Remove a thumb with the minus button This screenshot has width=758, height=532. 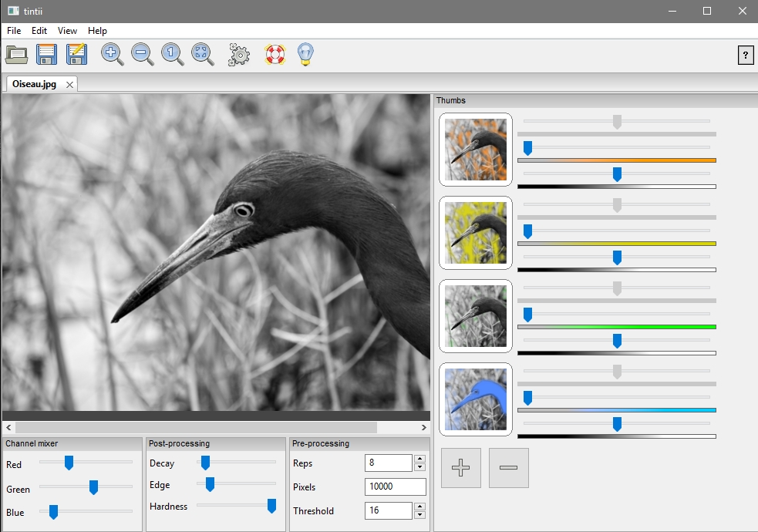click(508, 468)
